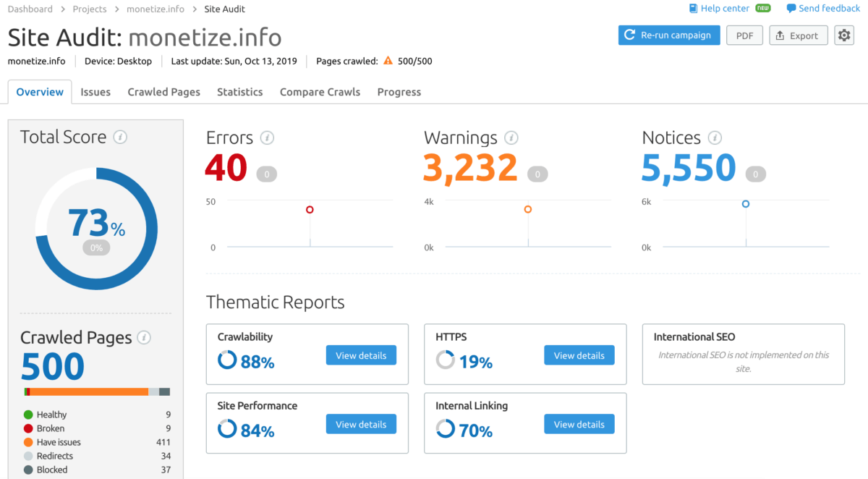Viewport: 868px width, 479px height.
Task: Open the Progress tab
Action: 399,92
